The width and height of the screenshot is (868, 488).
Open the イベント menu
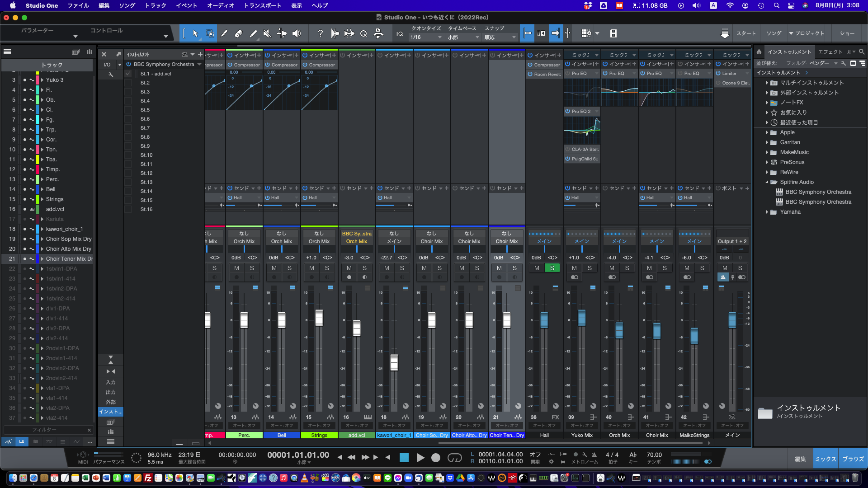[187, 5]
